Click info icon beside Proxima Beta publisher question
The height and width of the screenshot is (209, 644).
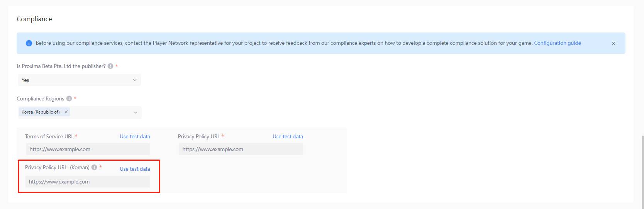[110, 66]
